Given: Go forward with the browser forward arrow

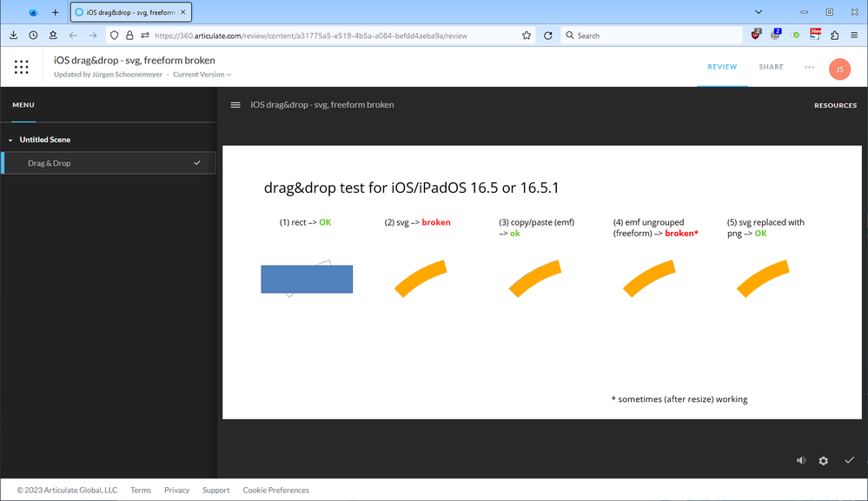Looking at the screenshot, I should coord(93,36).
